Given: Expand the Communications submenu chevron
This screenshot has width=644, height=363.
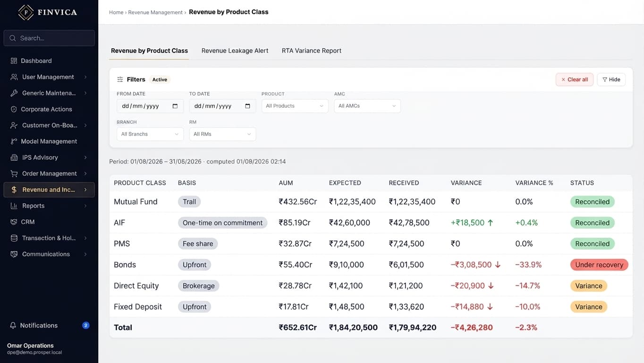Looking at the screenshot, I should click(x=85, y=254).
